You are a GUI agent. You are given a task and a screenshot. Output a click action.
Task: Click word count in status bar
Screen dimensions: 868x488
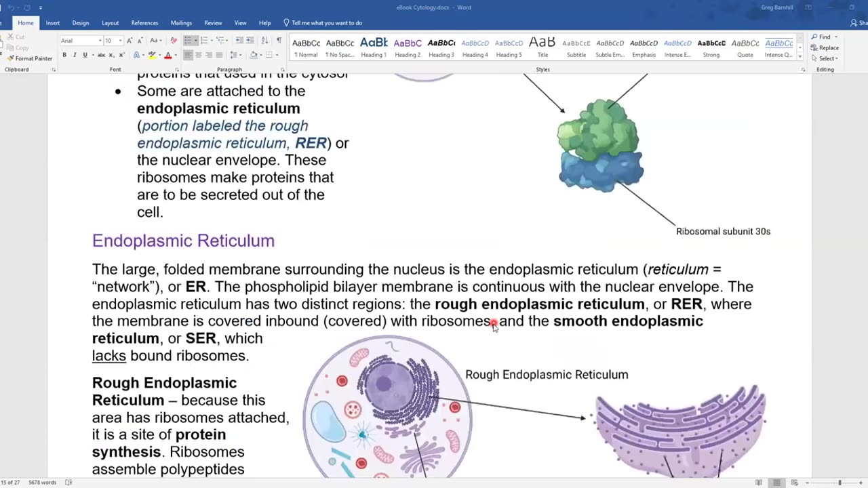pos(43,483)
